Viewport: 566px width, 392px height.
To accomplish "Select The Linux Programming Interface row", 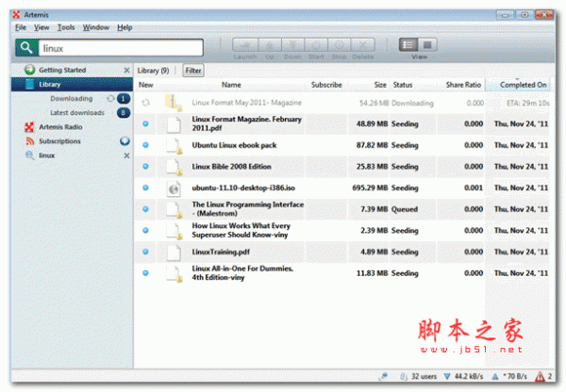I will (342, 209).
